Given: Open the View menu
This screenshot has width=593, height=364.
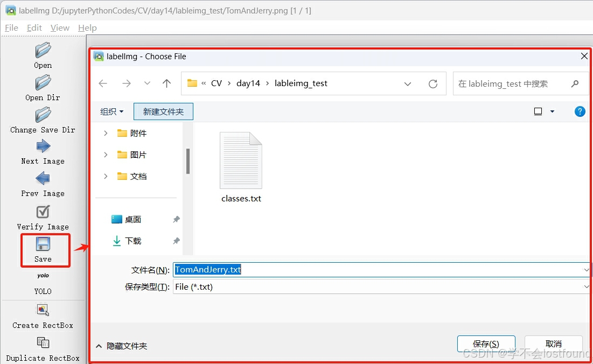Looking at the screenshot, I should point(60,28).
